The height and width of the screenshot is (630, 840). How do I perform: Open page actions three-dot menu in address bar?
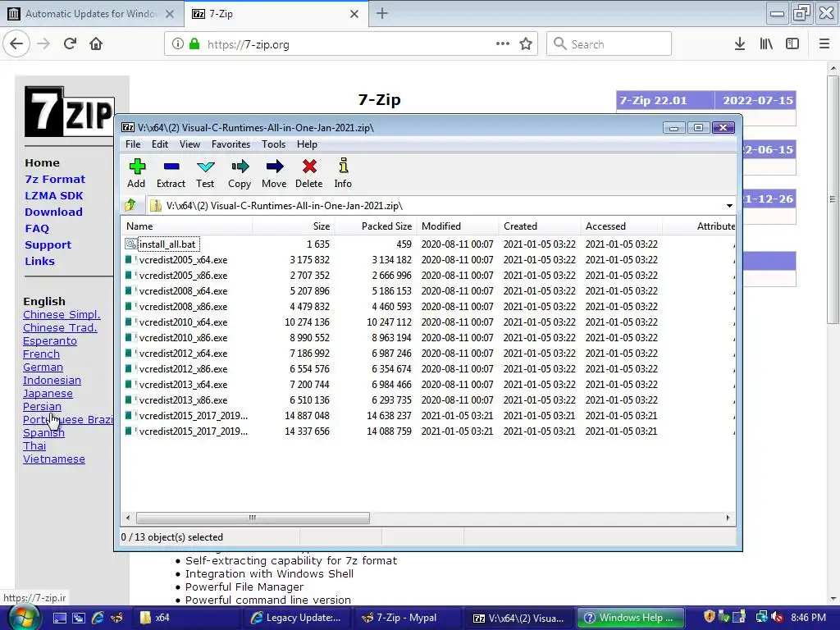(x=503, y=44)
